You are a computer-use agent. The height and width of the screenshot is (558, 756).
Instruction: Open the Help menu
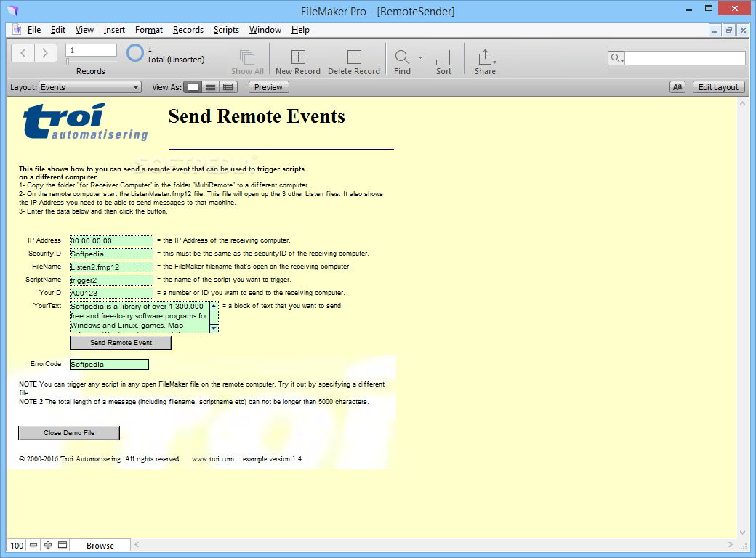(300, 30)
